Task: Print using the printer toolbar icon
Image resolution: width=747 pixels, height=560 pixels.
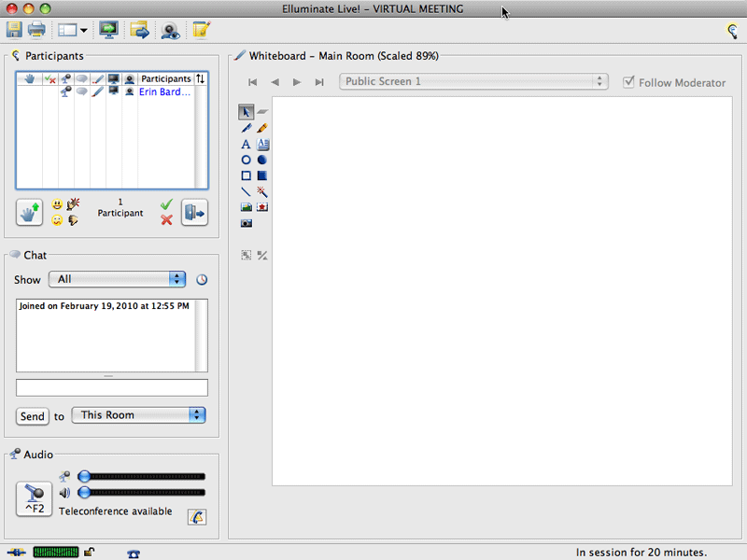Action: click(36, 30)
